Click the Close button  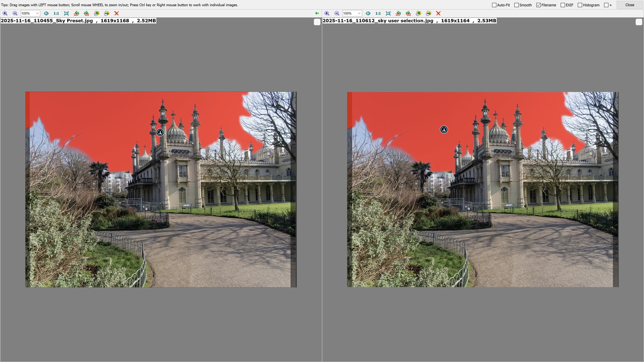point(630,5)
